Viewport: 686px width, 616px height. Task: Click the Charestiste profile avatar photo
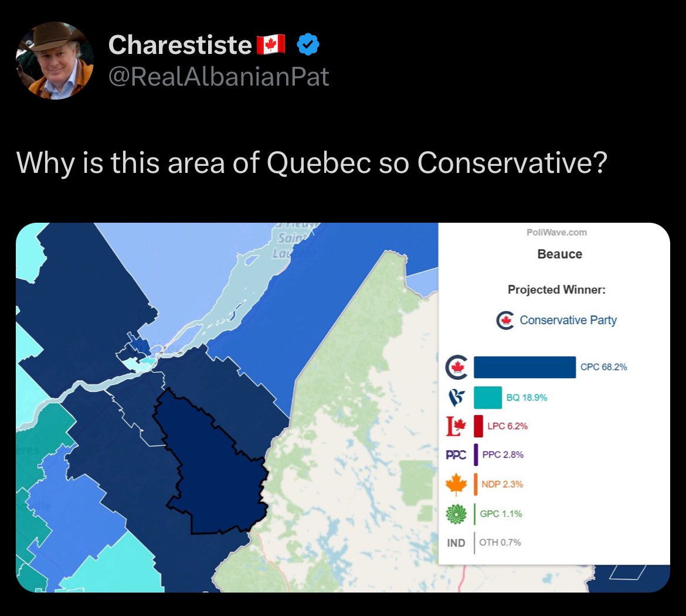55,60
